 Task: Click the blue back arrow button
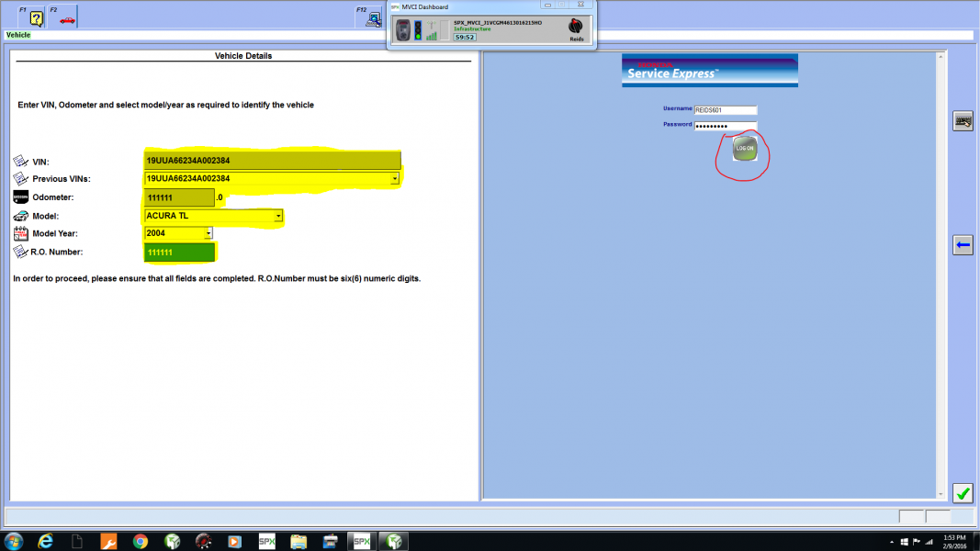tap(963, 245)
